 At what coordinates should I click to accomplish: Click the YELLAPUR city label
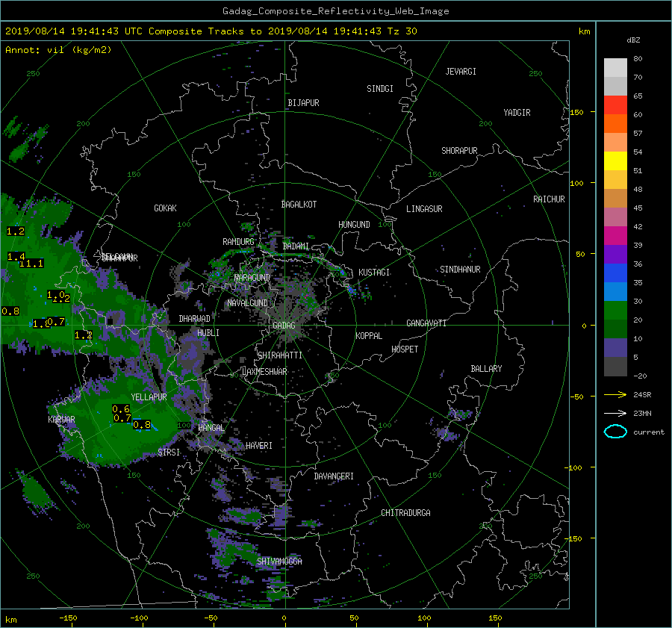point(149,397)
